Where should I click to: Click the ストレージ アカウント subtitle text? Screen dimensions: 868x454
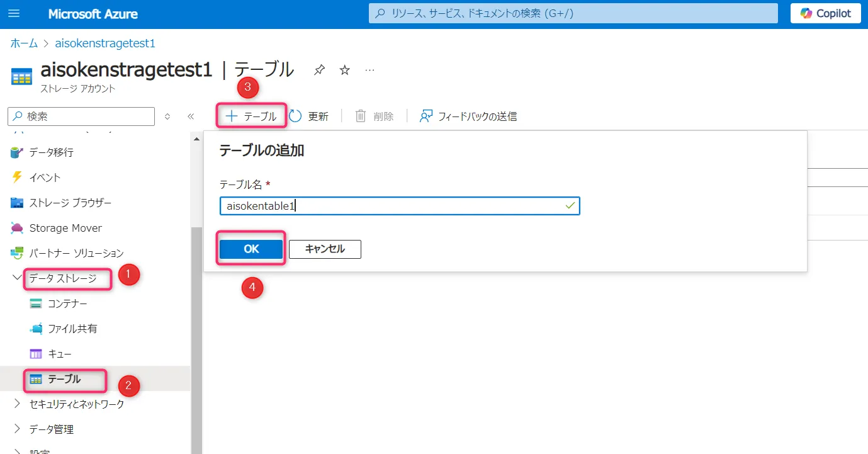78,89
